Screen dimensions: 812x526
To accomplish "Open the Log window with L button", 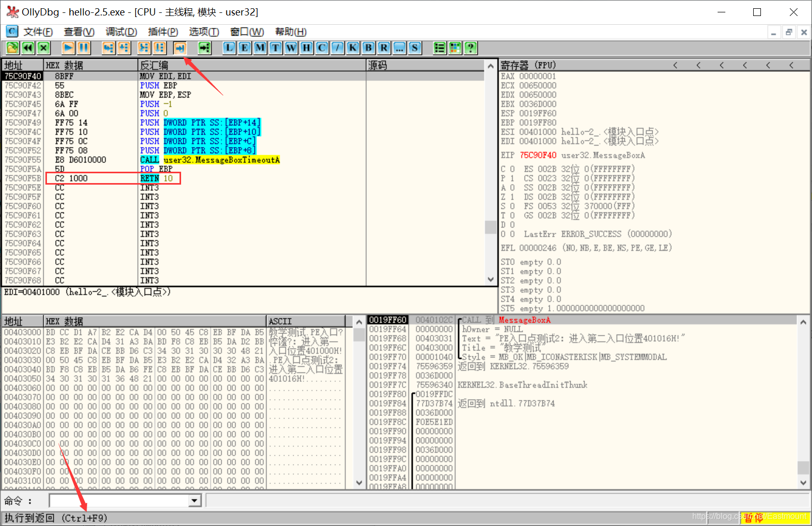I will (x=229, y=48).
